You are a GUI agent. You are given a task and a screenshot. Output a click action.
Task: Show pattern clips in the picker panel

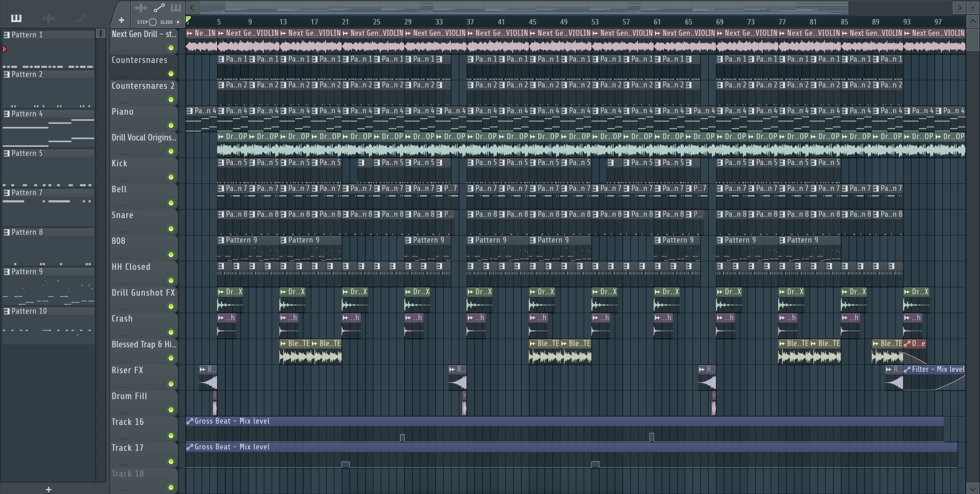(x=16, y=18)
